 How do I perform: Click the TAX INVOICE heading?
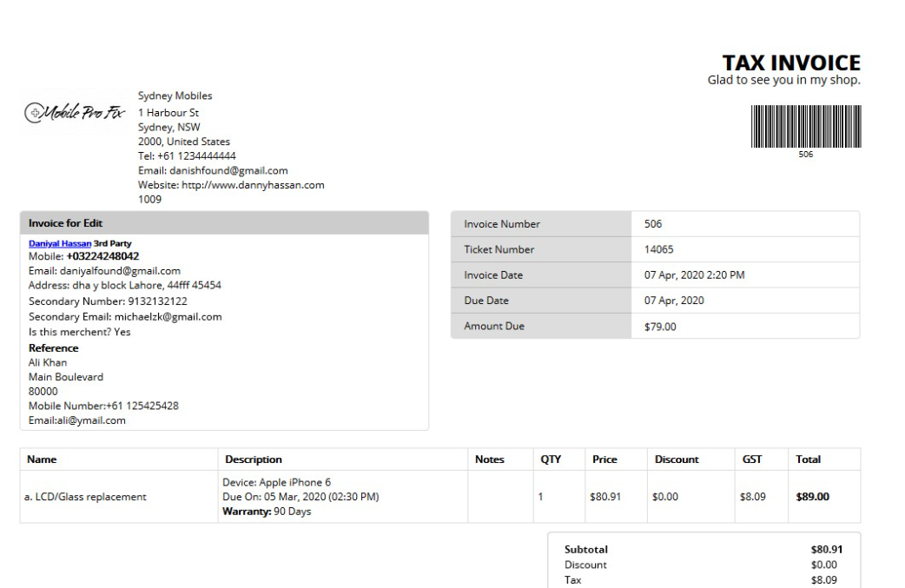790,63
